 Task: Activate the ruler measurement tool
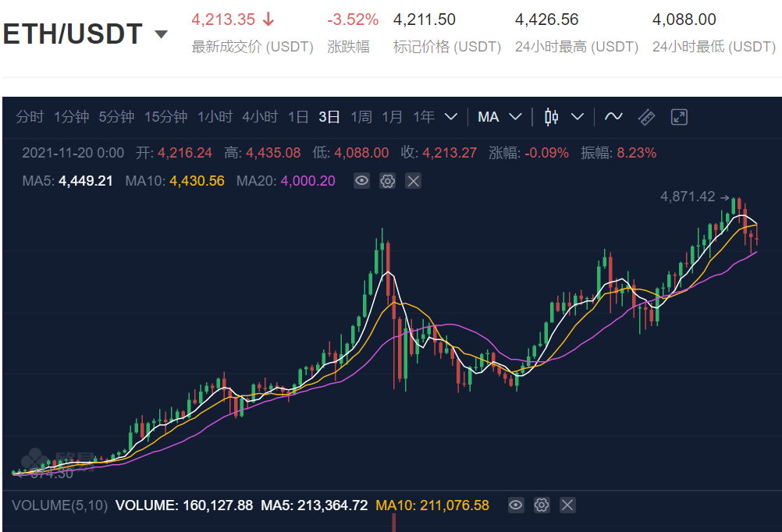[x=646, y=117]
